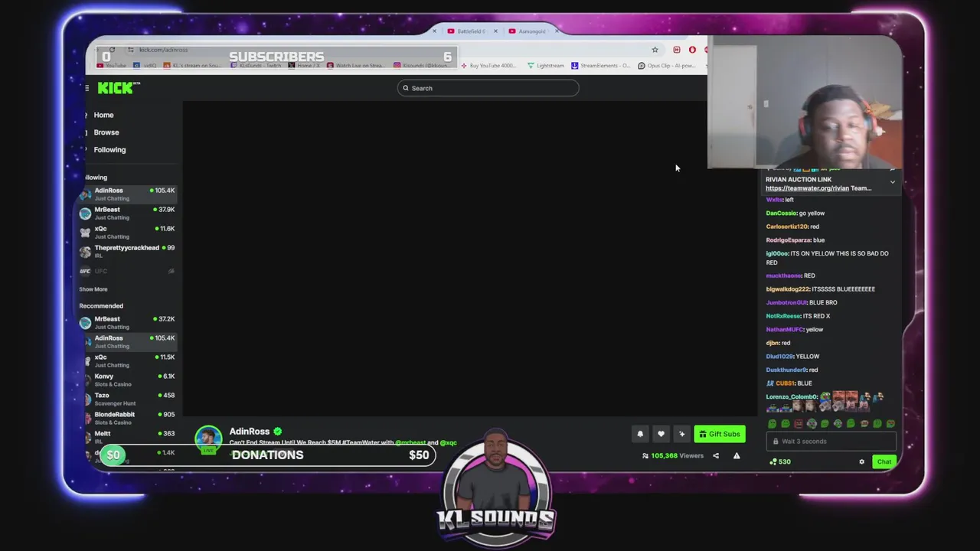Viewport: 980px width, 551px height.
Task: Click the notification bell icon
Action: coord(640,434)
